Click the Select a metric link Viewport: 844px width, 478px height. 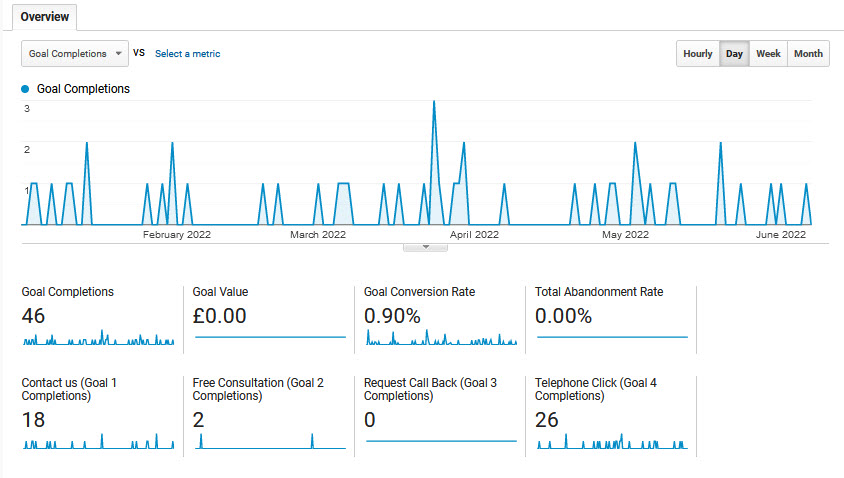tap(187, 54)
